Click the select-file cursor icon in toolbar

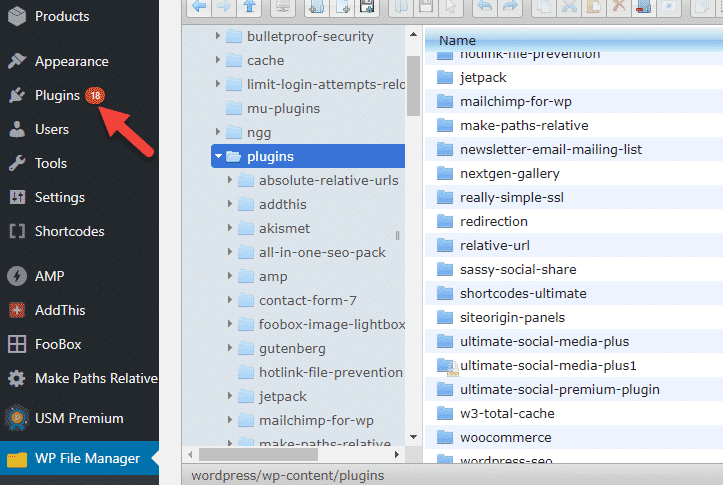451,6
